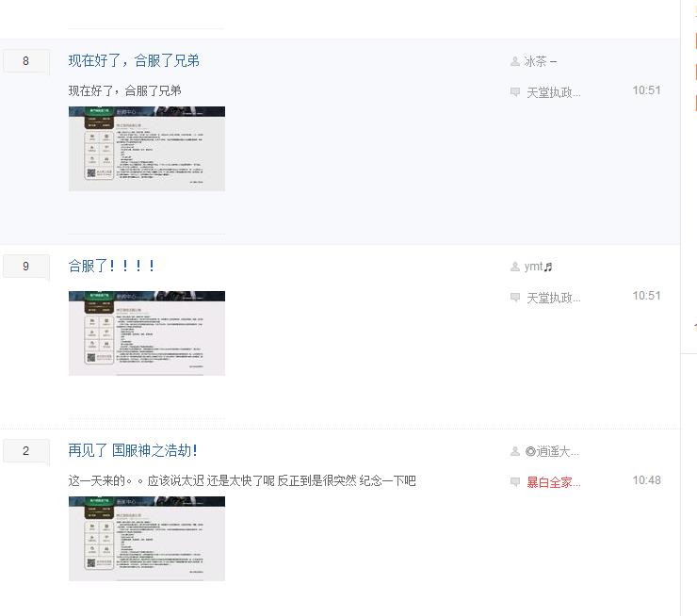Click the 10:48 last reply time
This screenshot has width=697, height=616.
646,480
